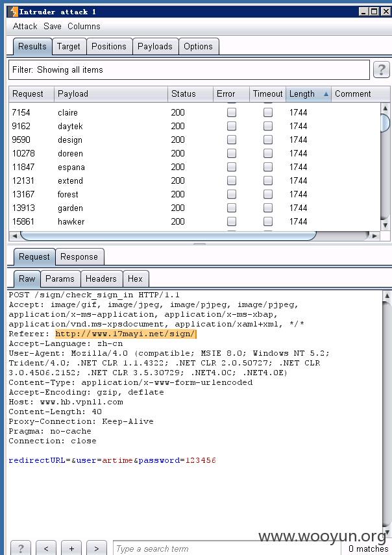Click results table horizontal scroll right arrow

(x=374, y=236)
